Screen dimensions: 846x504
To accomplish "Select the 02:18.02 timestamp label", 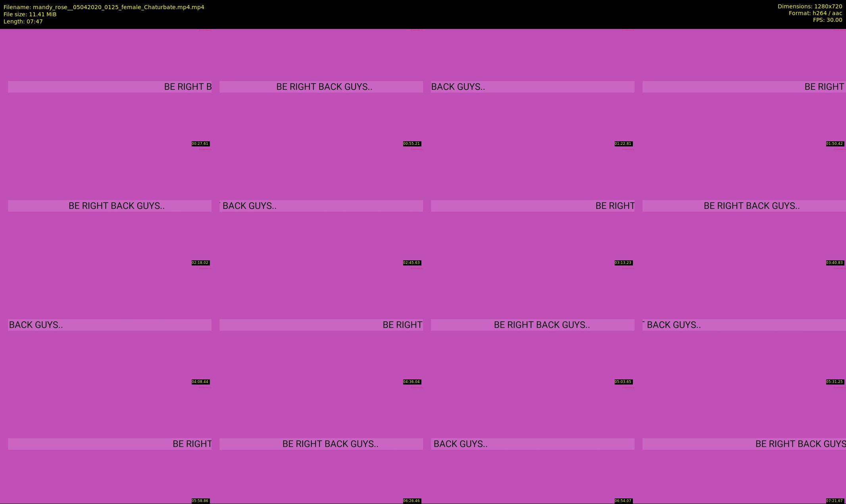I will (200, 263).
